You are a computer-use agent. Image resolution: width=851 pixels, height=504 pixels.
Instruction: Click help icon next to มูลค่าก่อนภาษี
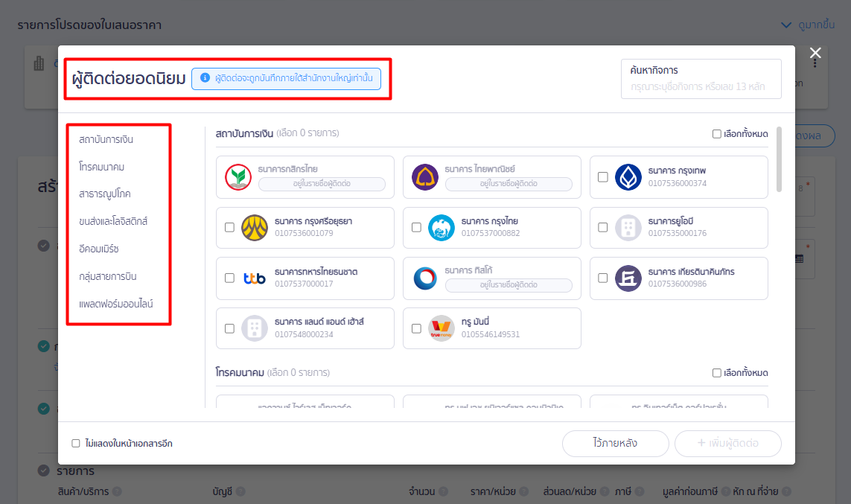point(724,491)
